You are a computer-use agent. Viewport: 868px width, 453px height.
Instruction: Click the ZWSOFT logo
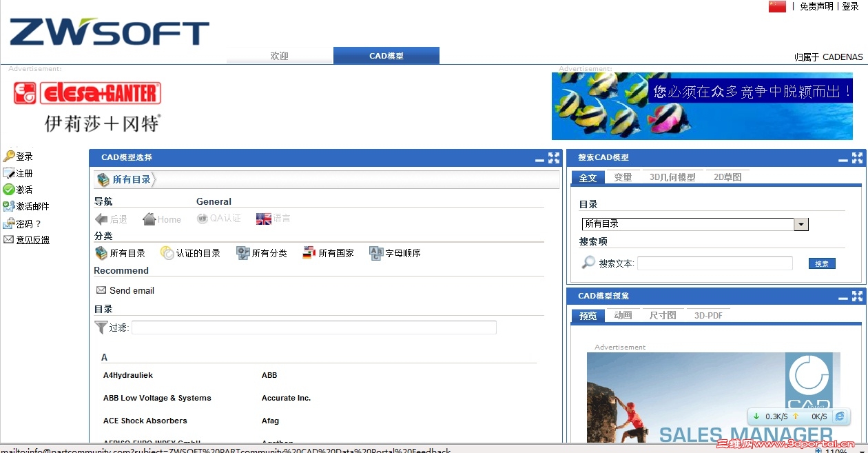(x=110, y=32)
